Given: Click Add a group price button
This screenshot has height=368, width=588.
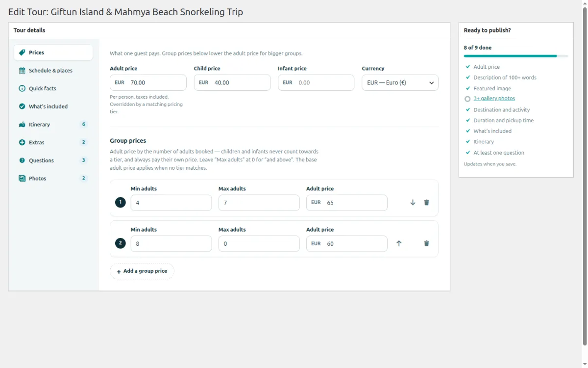Looking at the screenshot, I should pyautogui.click(x=142, y=271).
